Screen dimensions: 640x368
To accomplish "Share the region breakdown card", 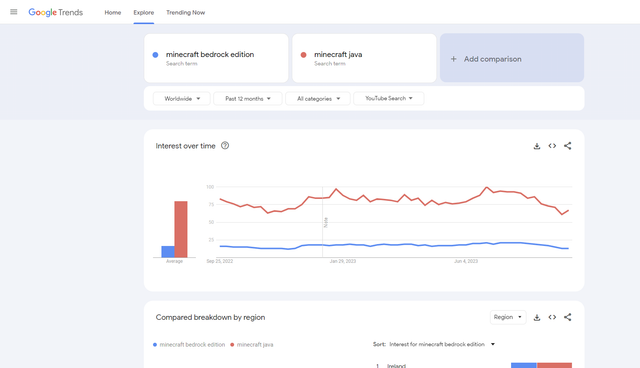I will coord(567,317).
